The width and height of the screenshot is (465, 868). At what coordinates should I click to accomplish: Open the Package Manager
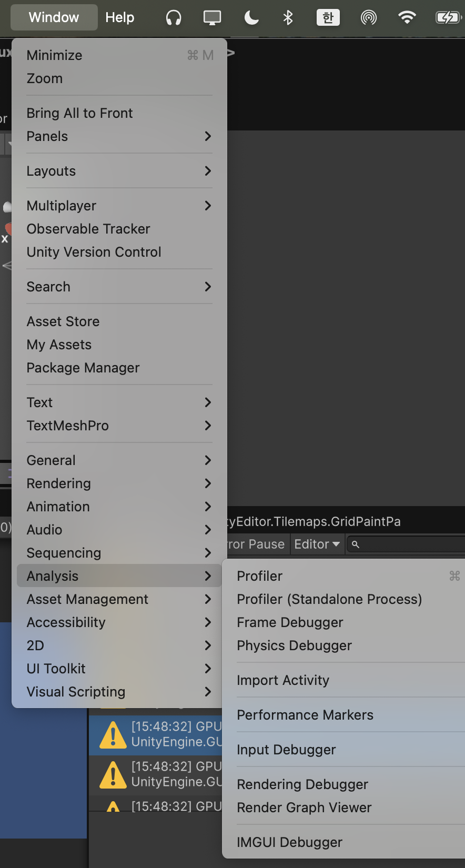pyautogui.click(x=119, y=368)
